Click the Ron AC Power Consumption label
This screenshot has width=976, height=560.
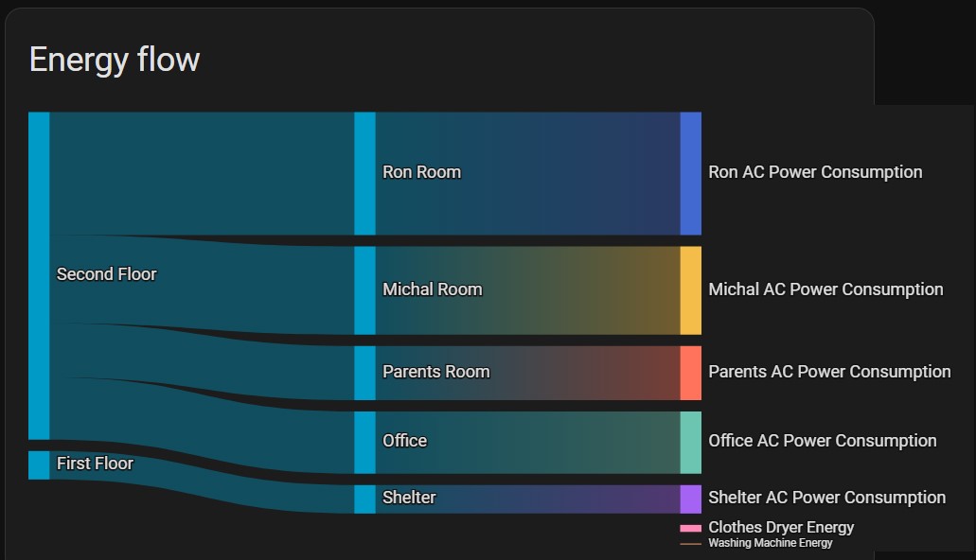tap(815, 172)
